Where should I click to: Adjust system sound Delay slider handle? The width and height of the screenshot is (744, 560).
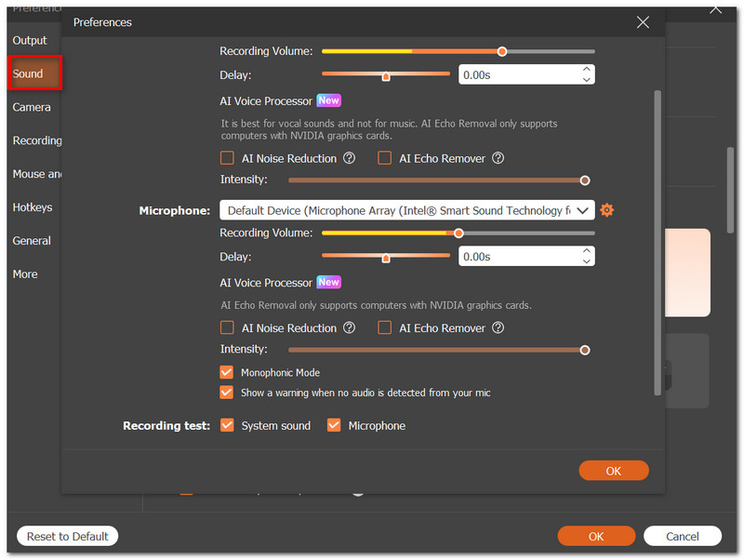tap(386, 76)
